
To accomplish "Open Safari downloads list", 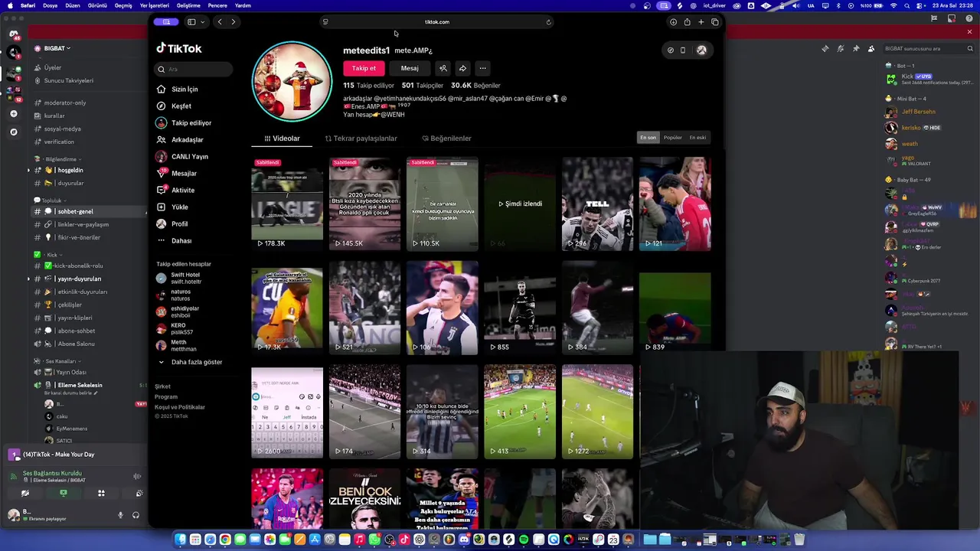I will click(673, 22).
